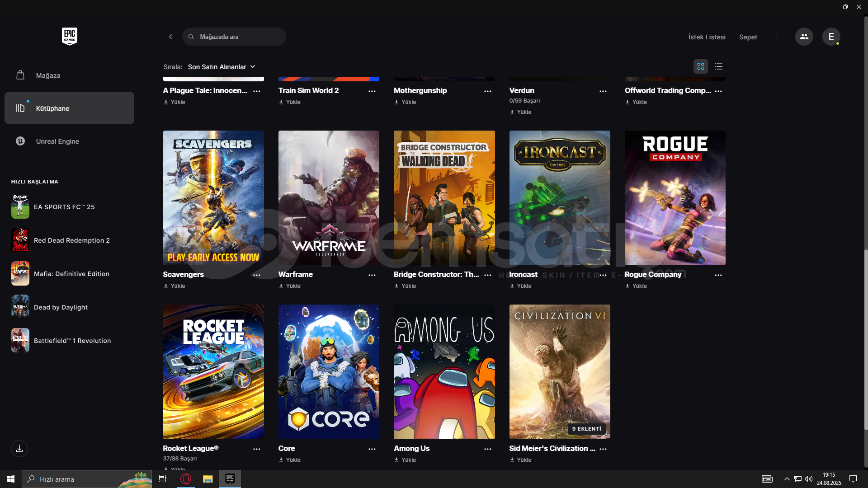Open the Rocket League cover art
Screen dimensions: 868x488
(213, 372)
